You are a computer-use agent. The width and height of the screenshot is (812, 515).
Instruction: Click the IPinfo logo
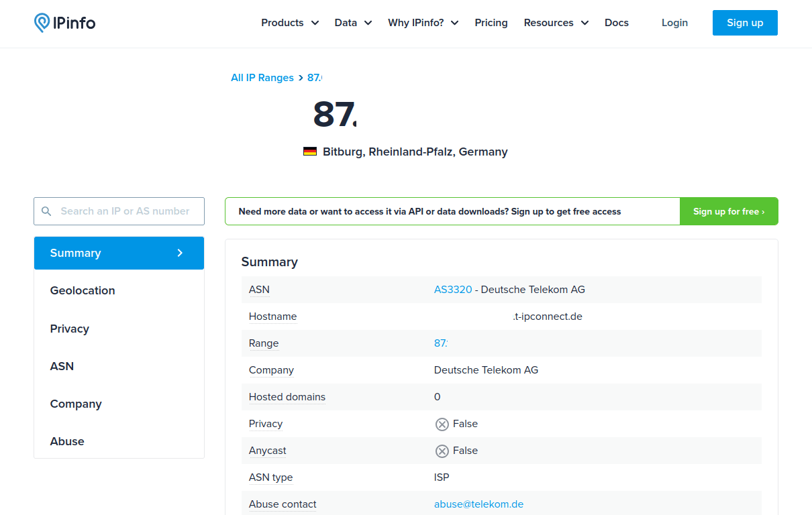pos(65,23)
